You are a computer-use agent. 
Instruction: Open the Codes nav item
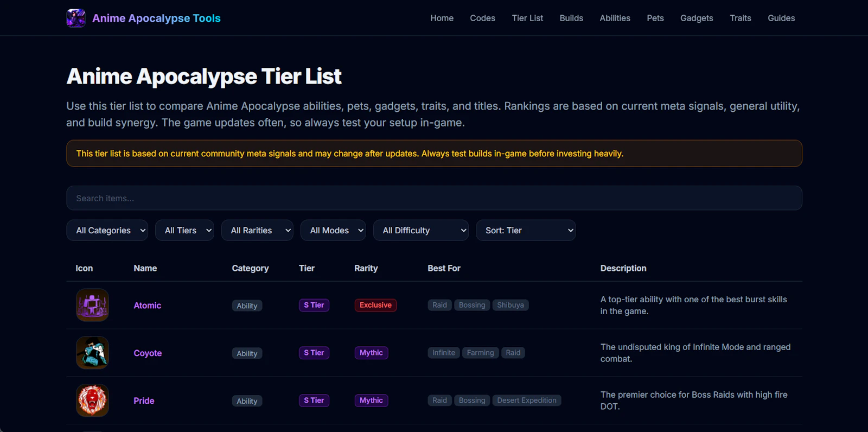(482, 18)
